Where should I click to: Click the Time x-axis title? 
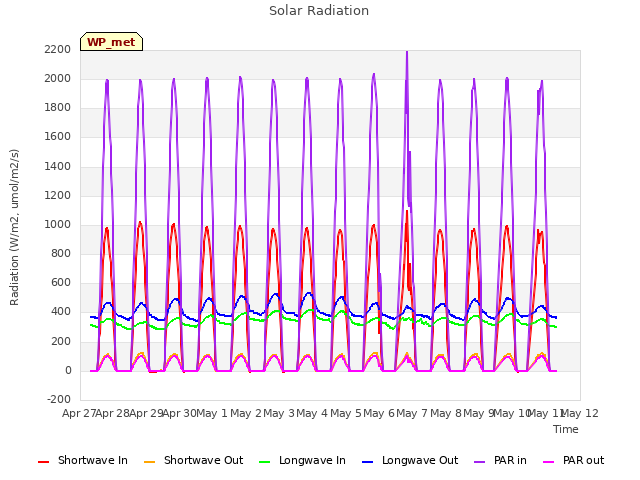tap(566, 429)
